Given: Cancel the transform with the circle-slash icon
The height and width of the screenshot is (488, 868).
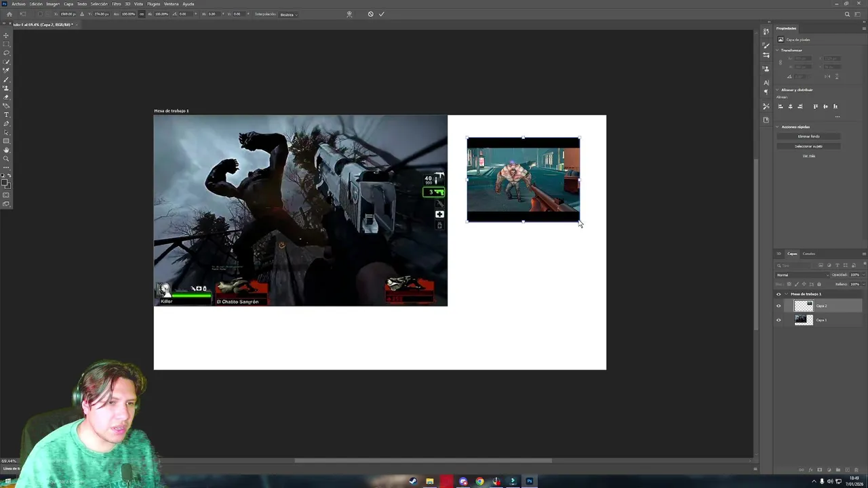Looking at the screenshot, I should tap(370, 14).
